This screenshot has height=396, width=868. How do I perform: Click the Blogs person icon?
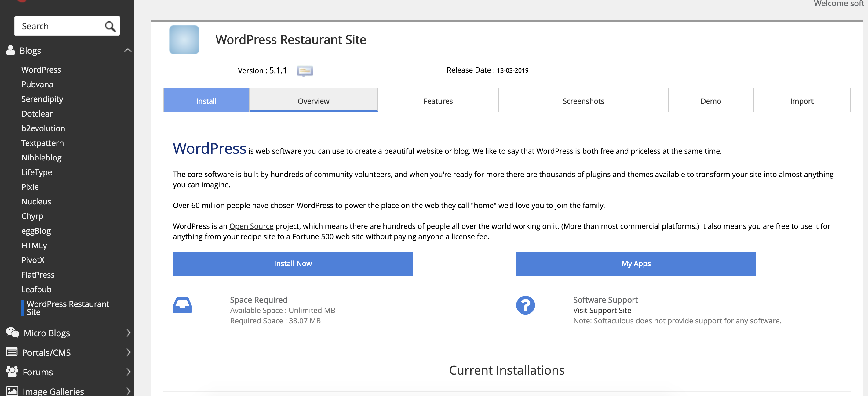tap(11, 50)
